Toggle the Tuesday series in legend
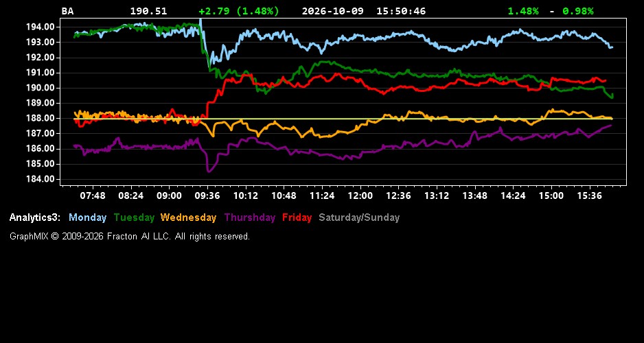Screen dimensions: 644x343 tap(135, 217)
